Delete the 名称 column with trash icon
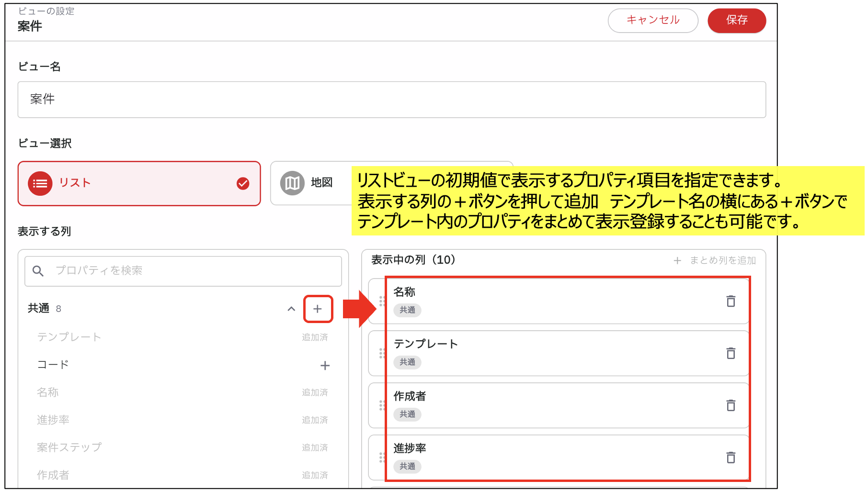 (x=731, y=301)
